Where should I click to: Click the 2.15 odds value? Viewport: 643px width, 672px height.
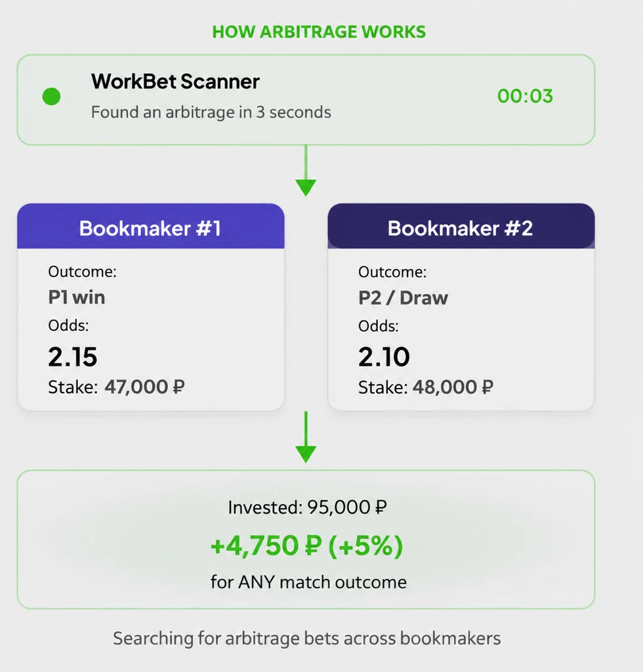pos(73,357)
